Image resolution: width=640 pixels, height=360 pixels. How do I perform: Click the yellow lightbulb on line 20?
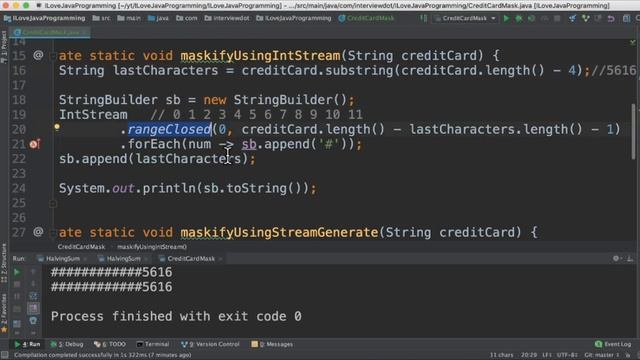tap(57, 127)
